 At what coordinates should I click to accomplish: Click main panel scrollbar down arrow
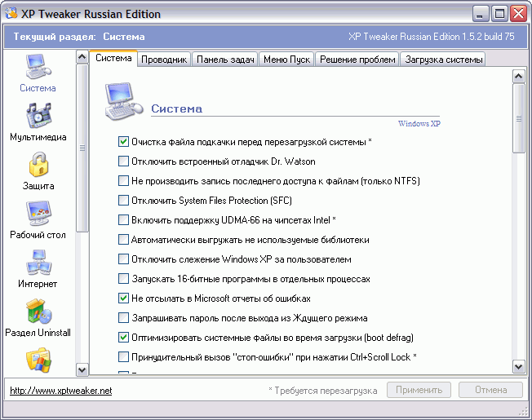[x=518, y=366]
